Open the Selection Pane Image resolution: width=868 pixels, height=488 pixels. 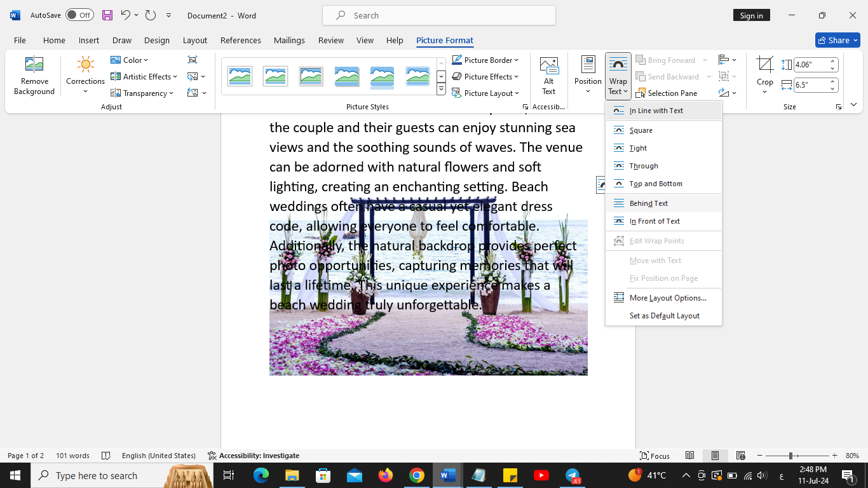point(667,93)
